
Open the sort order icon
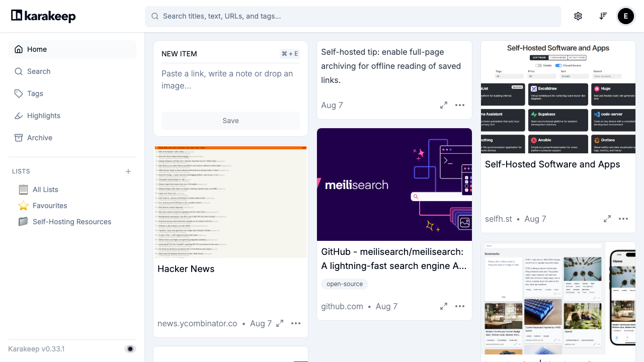click(603, 16)
